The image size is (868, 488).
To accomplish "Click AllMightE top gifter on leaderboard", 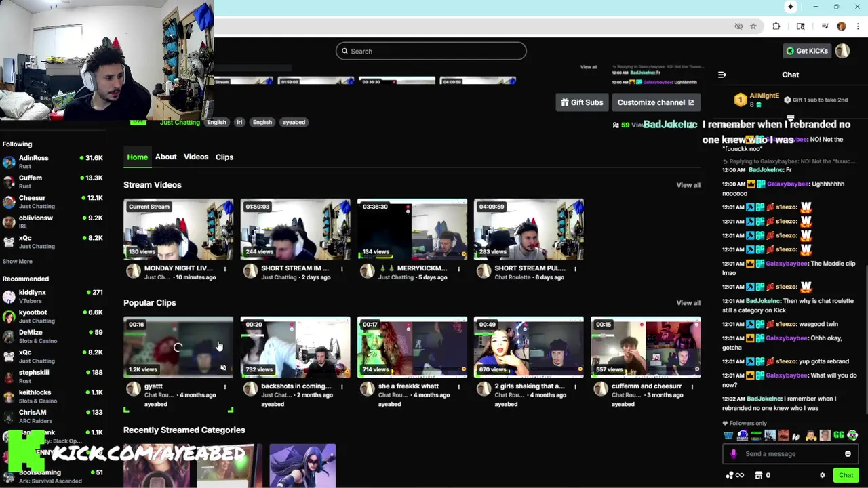I will click(x=756, y=100).
